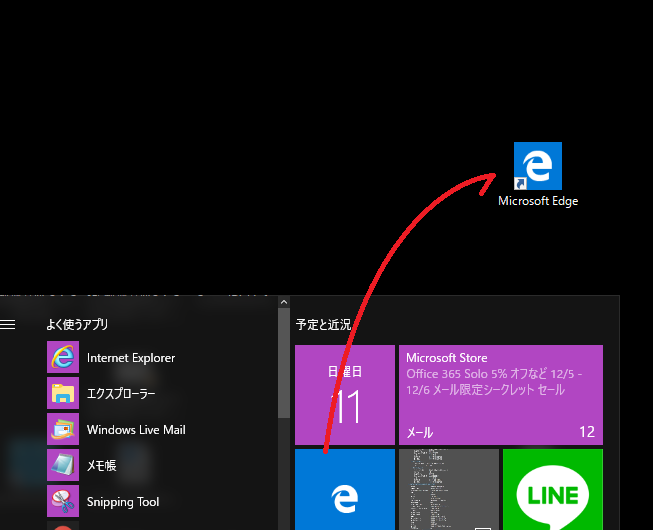653x530 pixels.
Task: Open Windows Live Mail app icon
Action: [63, 429]
